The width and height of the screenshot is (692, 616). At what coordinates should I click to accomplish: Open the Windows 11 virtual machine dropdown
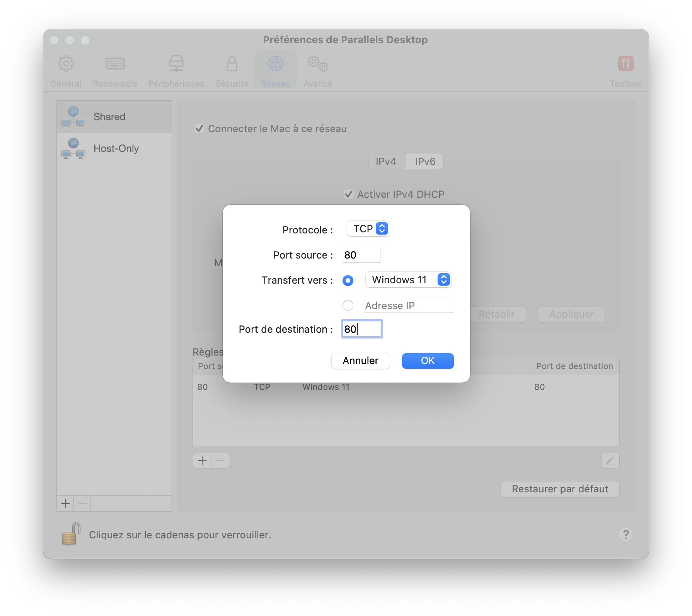click(408, 280)
